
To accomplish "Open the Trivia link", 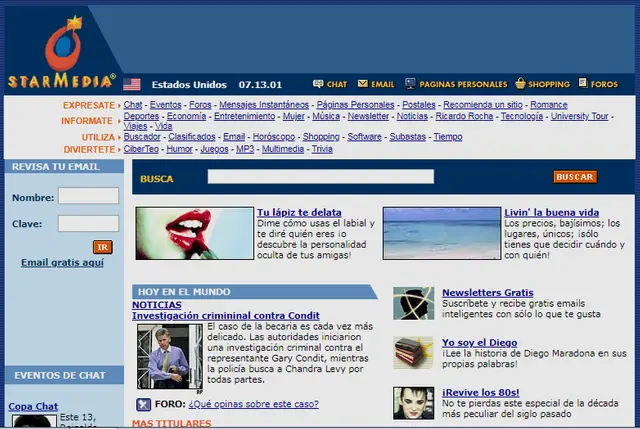I will coord(322,149).
